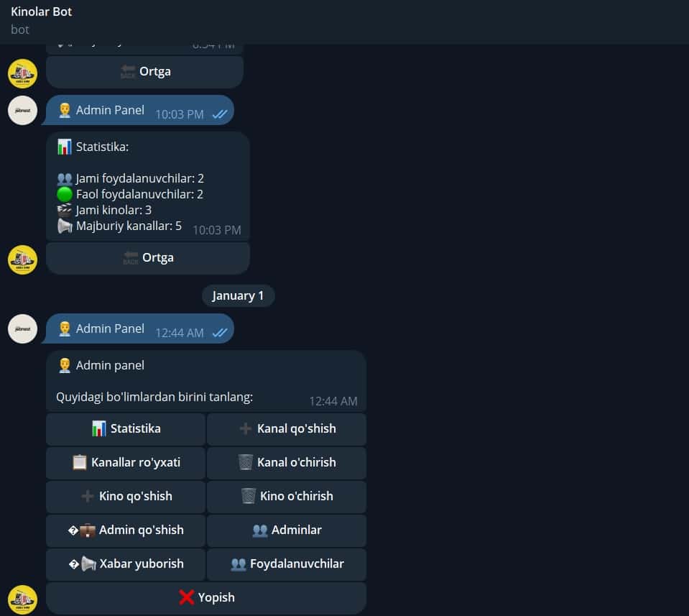Click the Ortga button below Statistika

pyautogui.click(x=148, y=258)
